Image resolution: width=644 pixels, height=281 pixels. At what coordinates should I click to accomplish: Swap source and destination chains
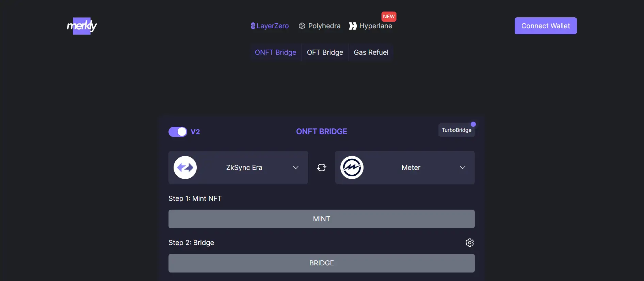pos(322,168)
